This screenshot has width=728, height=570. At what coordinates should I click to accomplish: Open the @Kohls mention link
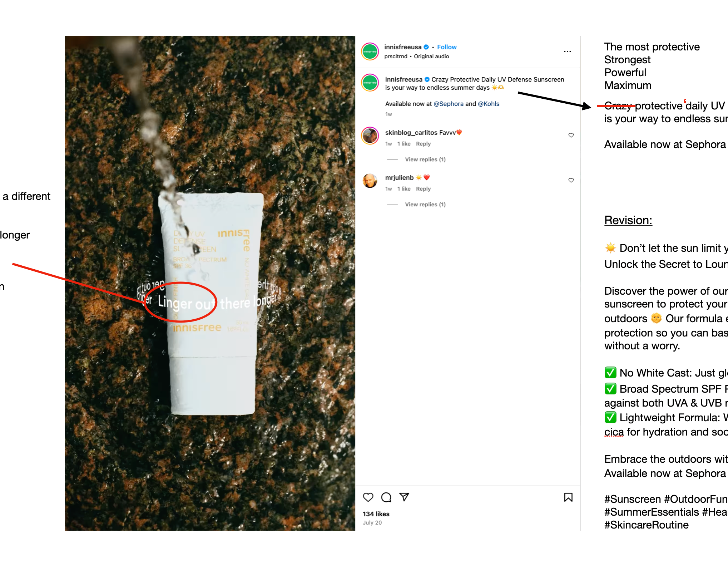pos(489,104)
